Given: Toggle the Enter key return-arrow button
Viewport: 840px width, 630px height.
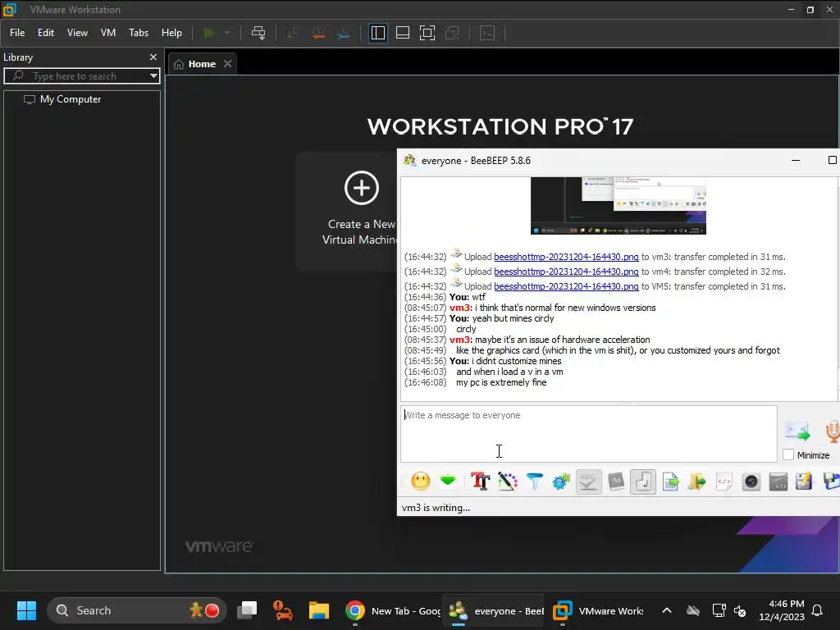Looking at the screenshot, I should pos(643,481).
